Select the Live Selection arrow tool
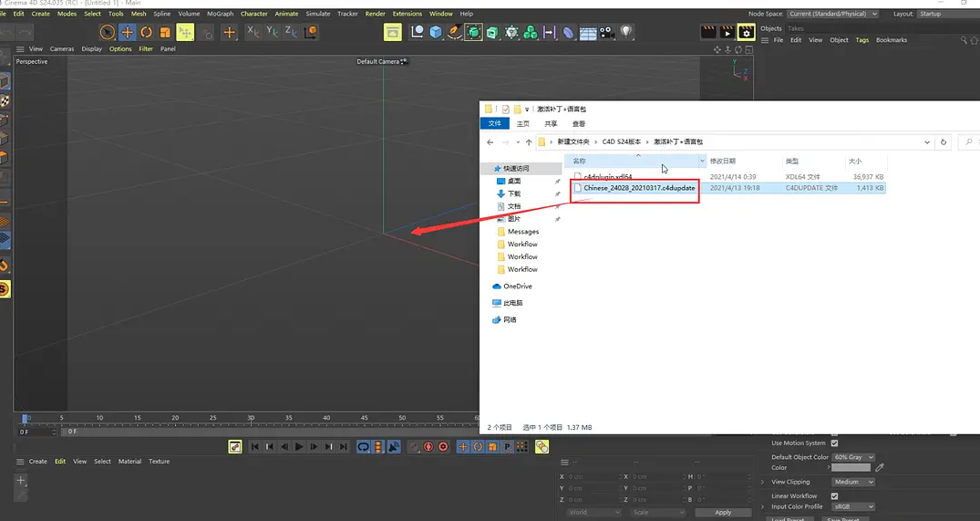 pyautogui.click(x=108, y=32)
